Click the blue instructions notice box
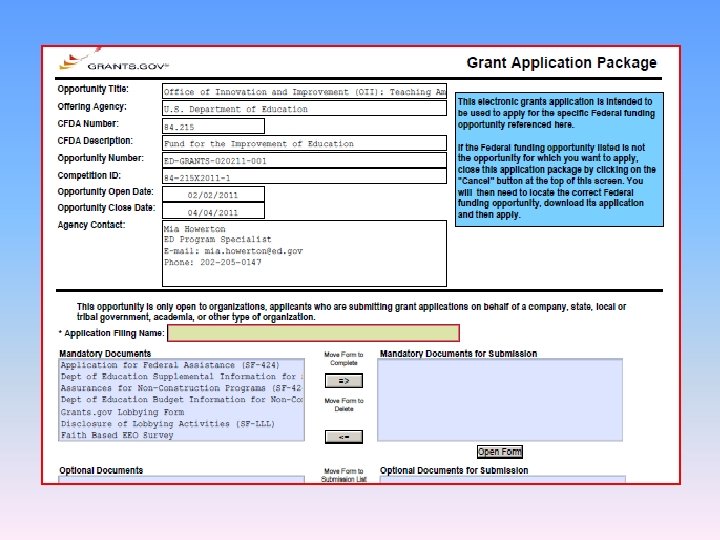 tap(559, 159)
